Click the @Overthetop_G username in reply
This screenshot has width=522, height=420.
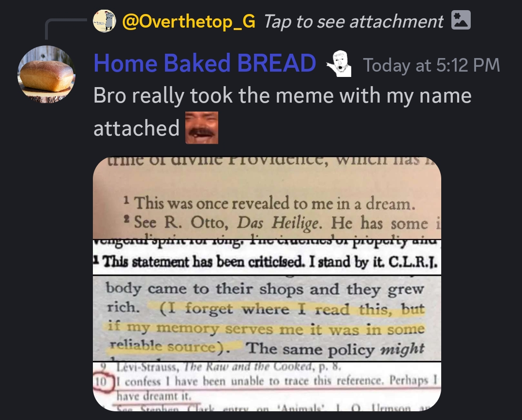[x=189, y=22]
